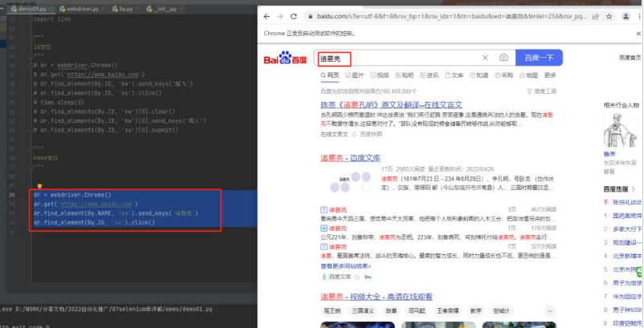
Task: Open the 诸葛亮 document with 178次阅读
Action: click(x=337, y=228)
